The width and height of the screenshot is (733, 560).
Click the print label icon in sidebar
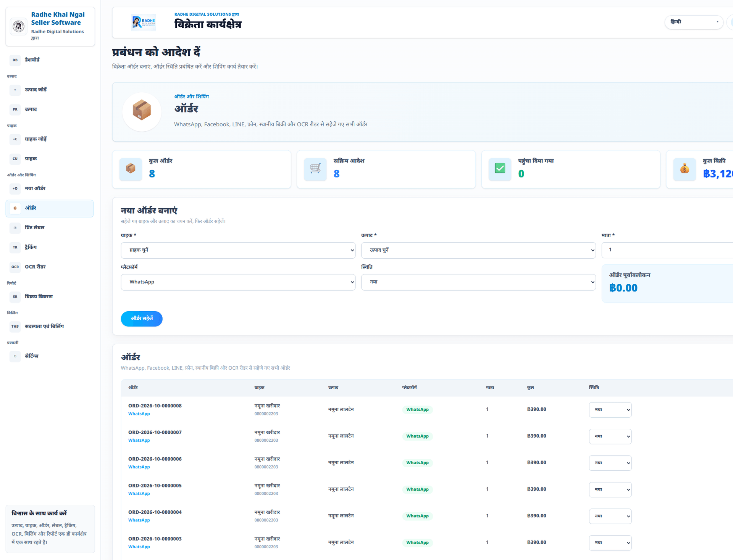click(x=15, y=228)
